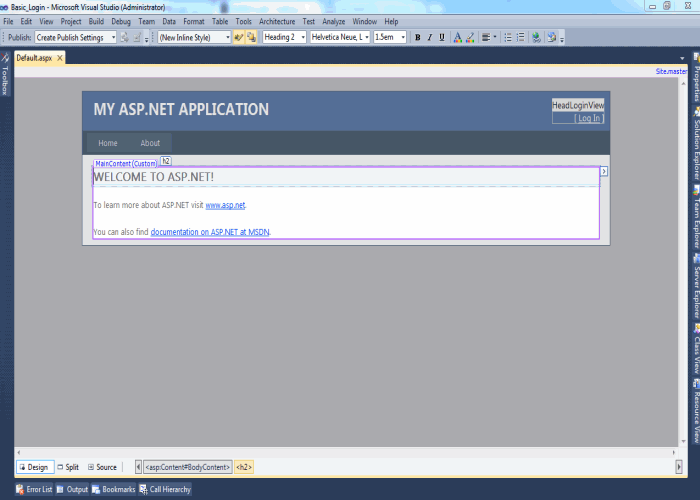700x500 pixels.
Task: Click the Site.master link
Action: tap(671, 71)
